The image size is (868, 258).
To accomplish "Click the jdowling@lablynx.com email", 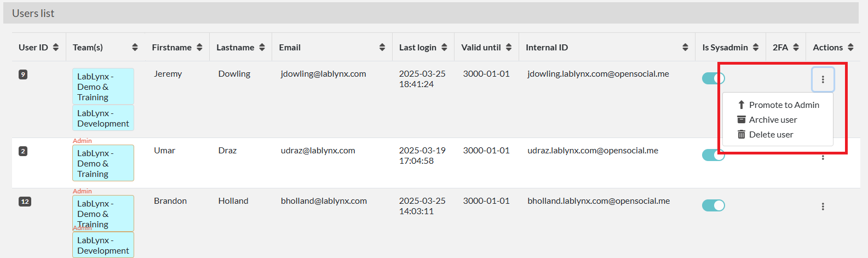I will tap(323, 74).
